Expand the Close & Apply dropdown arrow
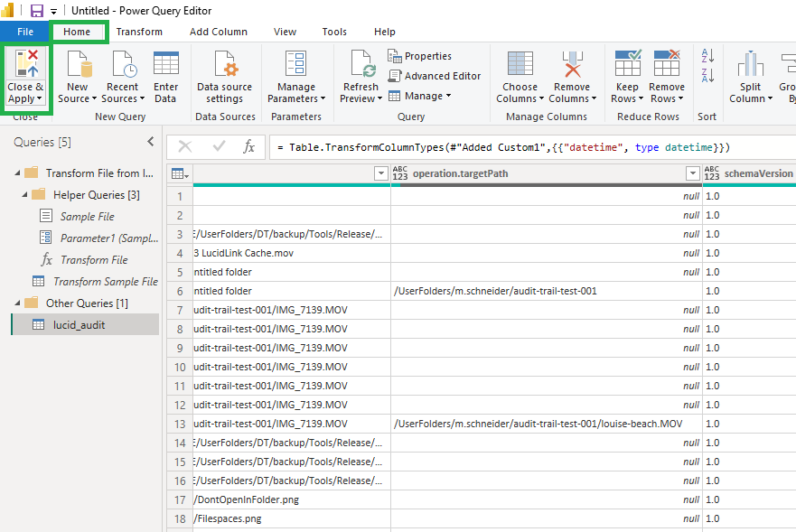Image resolution: width=796 pixels, height=532 pixels. (40, 98)
